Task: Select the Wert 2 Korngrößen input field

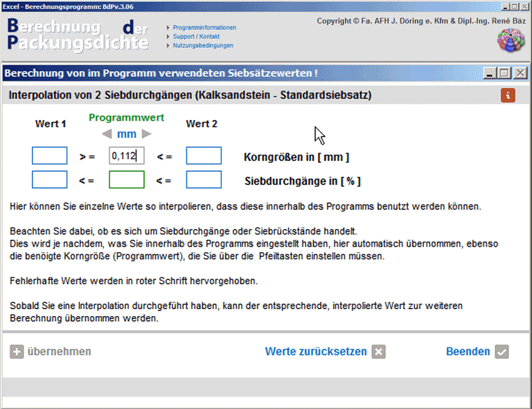Action: (x=204, y=156)
